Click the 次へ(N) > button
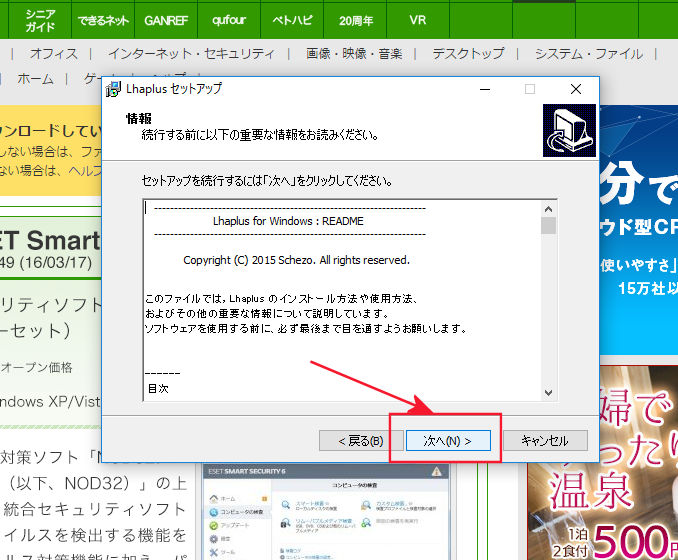 (448, 441)
